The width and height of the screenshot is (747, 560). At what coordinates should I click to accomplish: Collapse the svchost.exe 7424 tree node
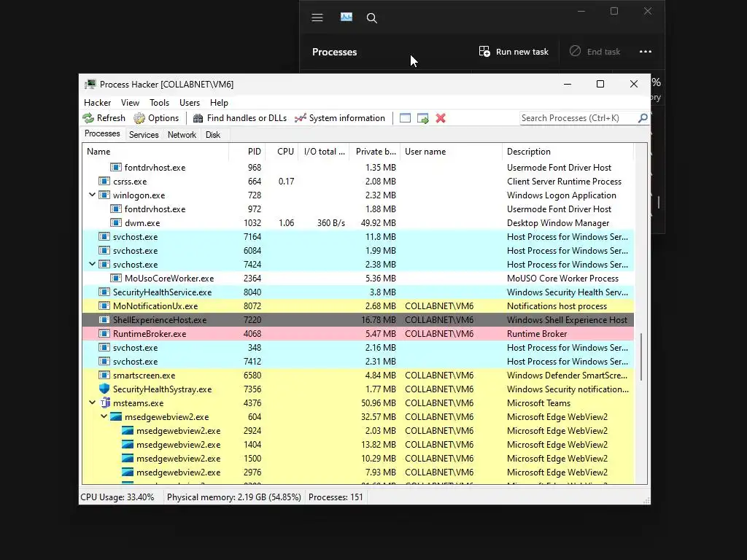click(92, 264)
